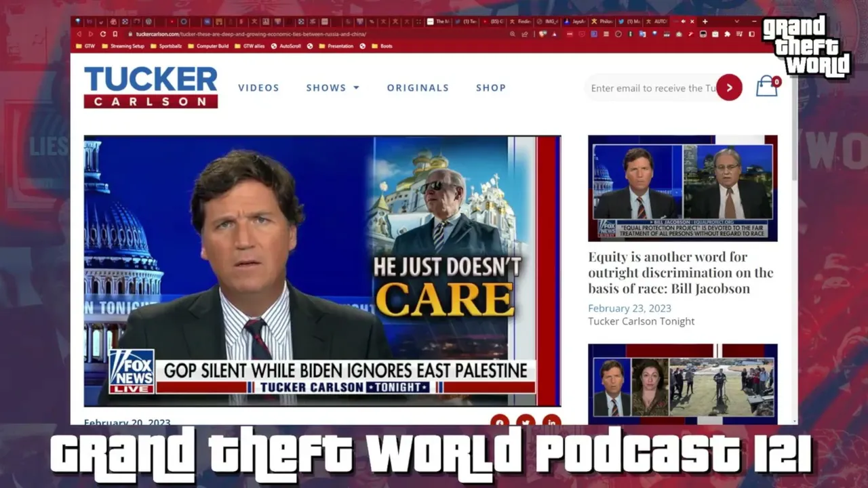The width and height of the screenshot is (868, 488).
Task: Reload the page with the refresh icon
Action: point(103,34)
